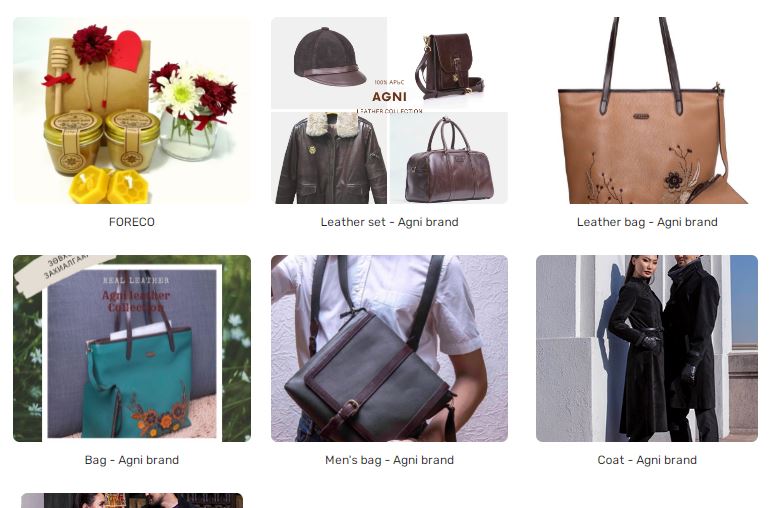780x508 pixels.
Task: Click the brown duffel bag picture
Action: 449,161
